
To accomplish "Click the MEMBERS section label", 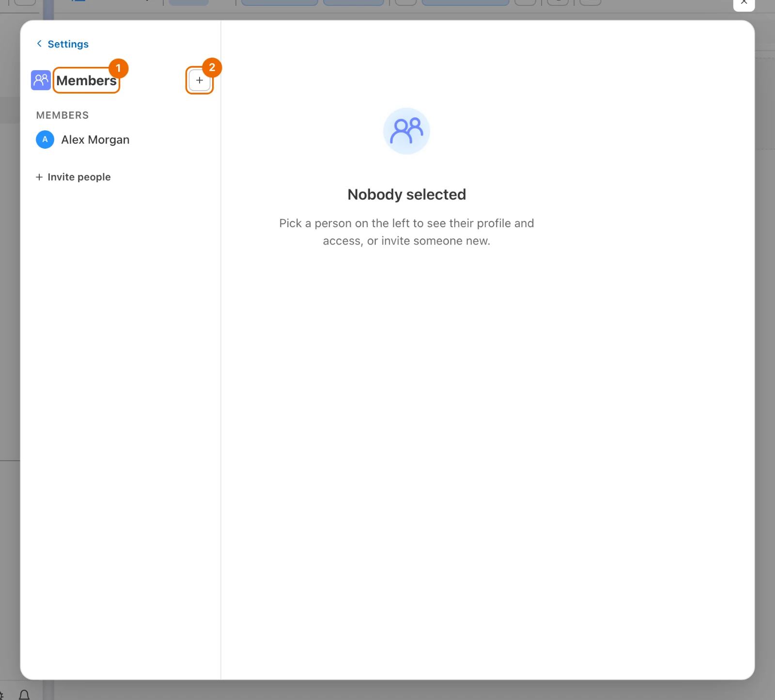I will tap(62, 115).
